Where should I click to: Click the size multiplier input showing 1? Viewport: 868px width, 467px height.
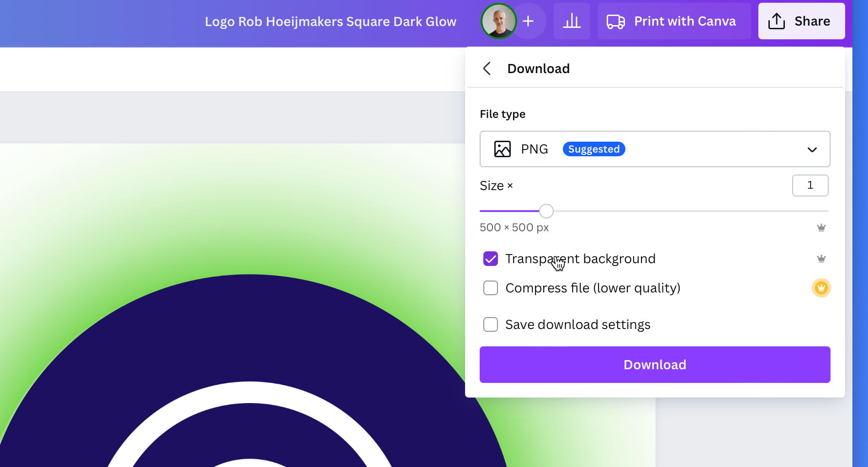(x=810, y=186)
